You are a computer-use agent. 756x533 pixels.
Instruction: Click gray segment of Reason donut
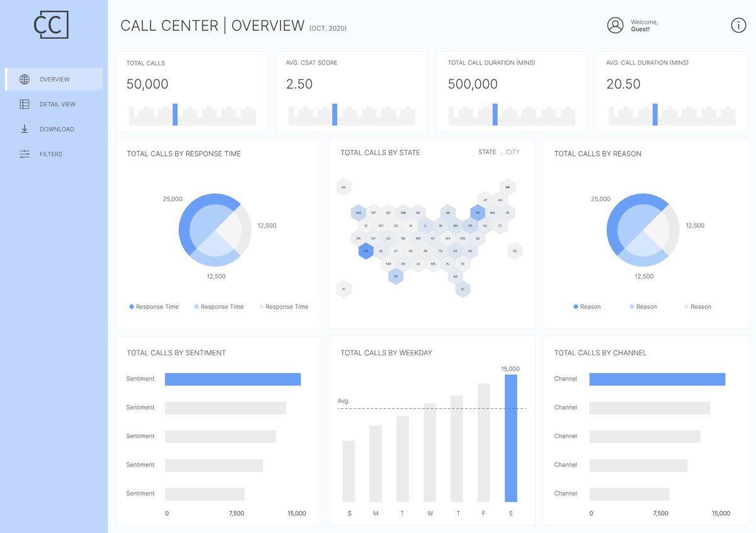point(674,229)
